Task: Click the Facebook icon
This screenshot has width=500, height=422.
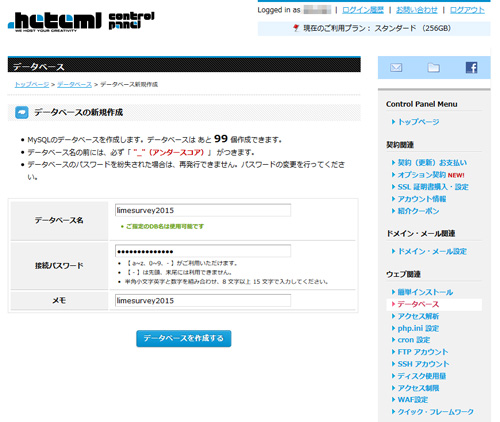Action: pos(471,68)
